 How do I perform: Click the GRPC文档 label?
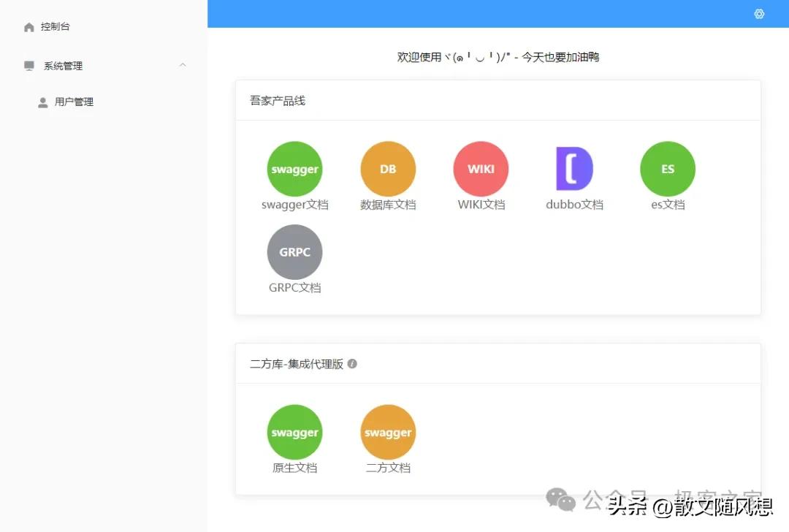pos(295,287)
